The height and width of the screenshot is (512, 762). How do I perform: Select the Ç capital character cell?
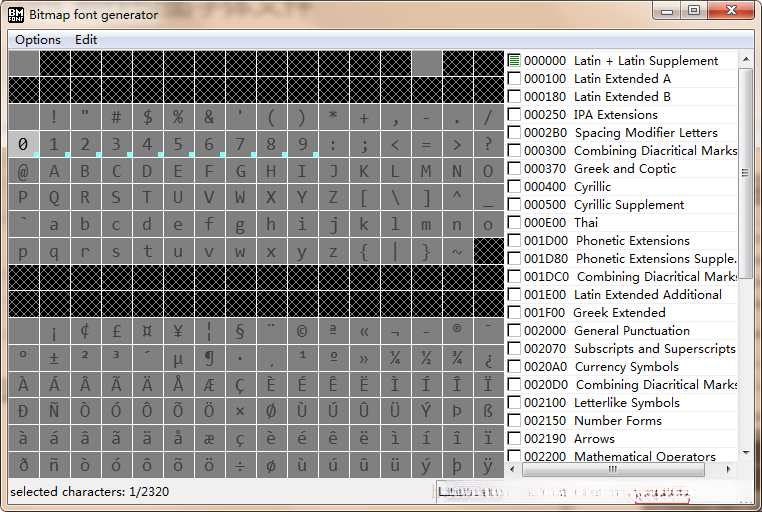[241, 384]
